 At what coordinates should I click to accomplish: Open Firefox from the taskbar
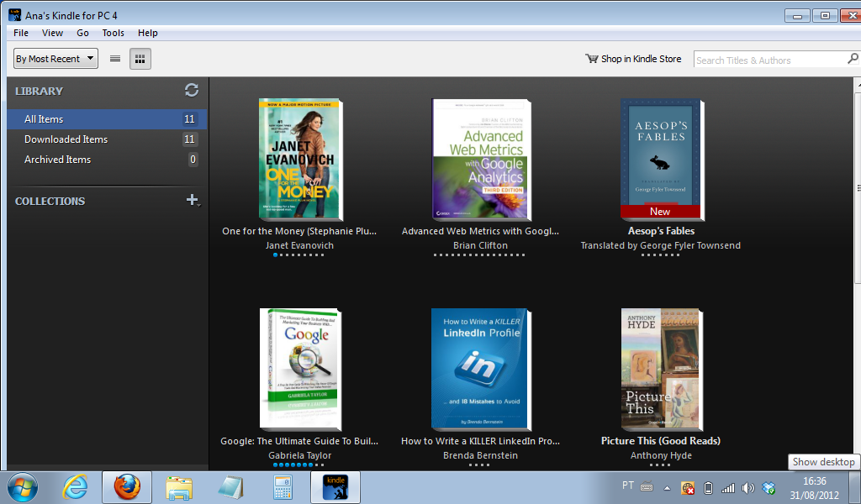[x=127, y=487]
